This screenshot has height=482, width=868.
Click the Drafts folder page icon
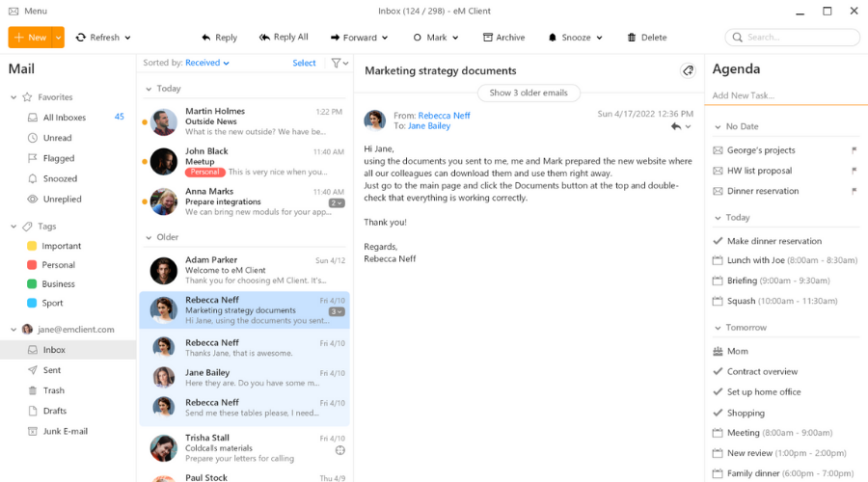(x=33, y=412)
